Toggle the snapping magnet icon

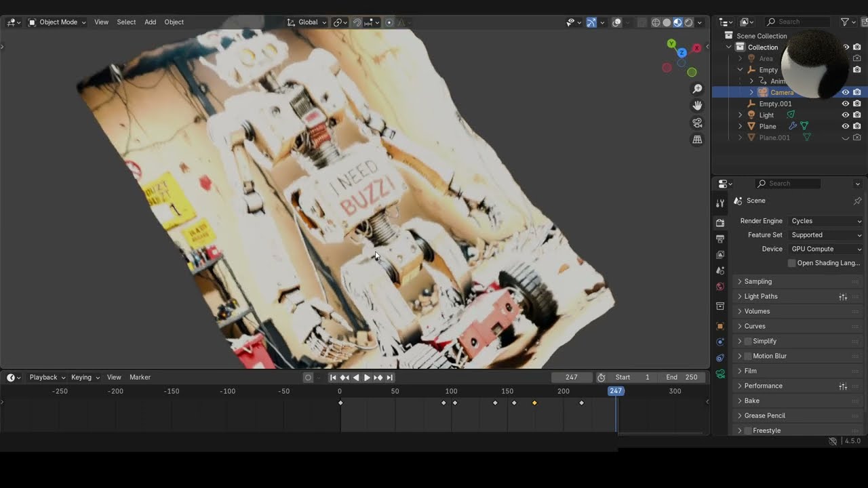click(x=357, y=22)
